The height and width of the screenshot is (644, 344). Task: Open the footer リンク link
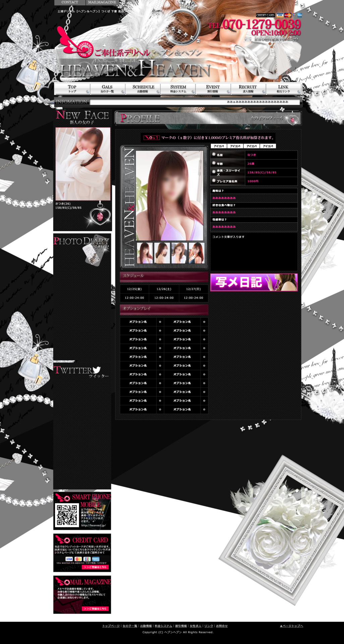pyautogui.click(x=209, y=626)
